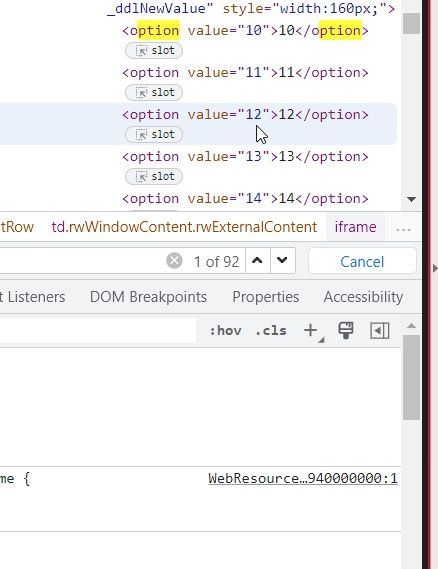Reveal the slot under option 12
The width and height of the screenshot is (438, 569).
click(154, 135)
